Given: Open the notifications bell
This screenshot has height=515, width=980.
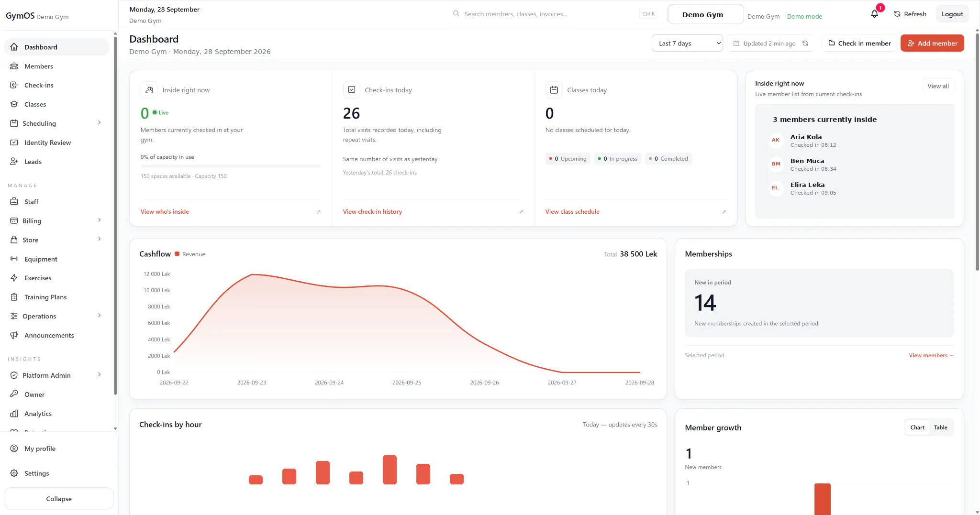Looking at the screenshot, I should (874, 14).
